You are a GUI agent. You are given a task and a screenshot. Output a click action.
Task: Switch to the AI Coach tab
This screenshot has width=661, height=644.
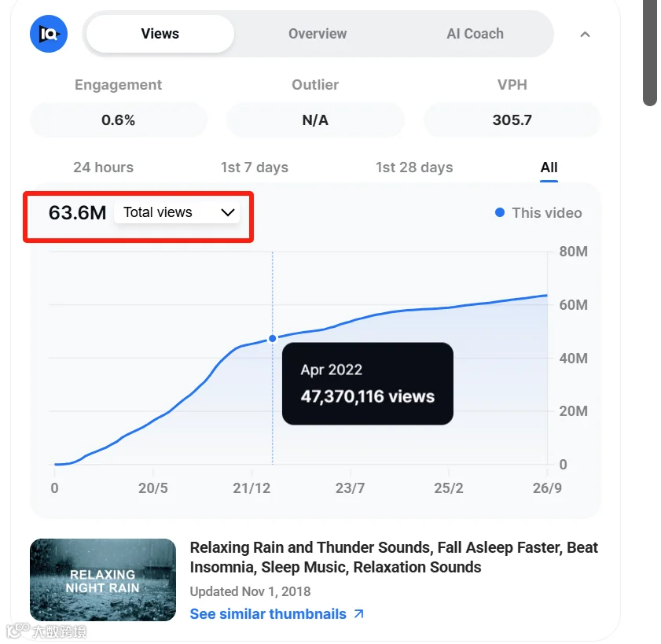point(475,34)
